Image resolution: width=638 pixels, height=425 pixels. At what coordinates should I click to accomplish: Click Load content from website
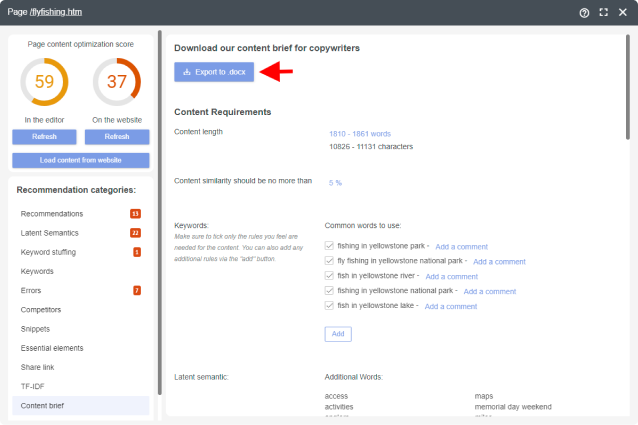pos(81,160)
